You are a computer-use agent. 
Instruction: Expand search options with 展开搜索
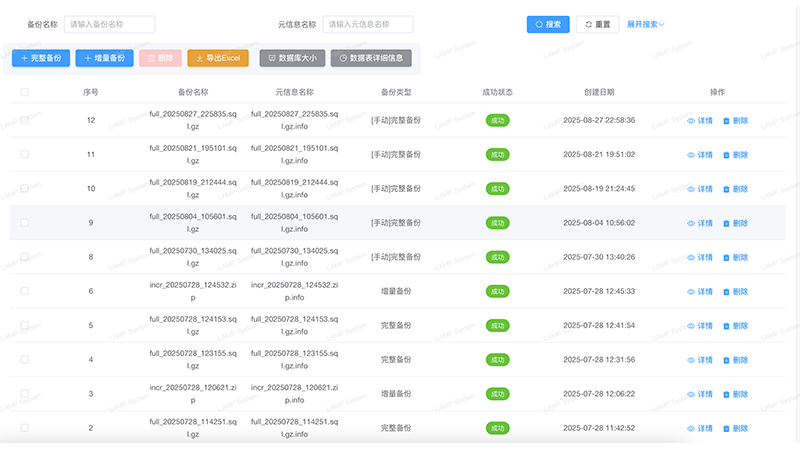[x=645, y=24]
